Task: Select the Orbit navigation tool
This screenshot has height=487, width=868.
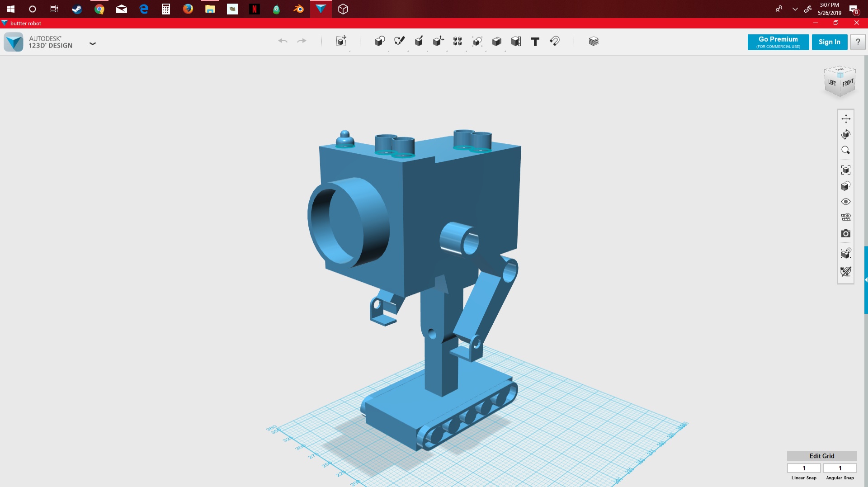Action: [x=846, y=134]
